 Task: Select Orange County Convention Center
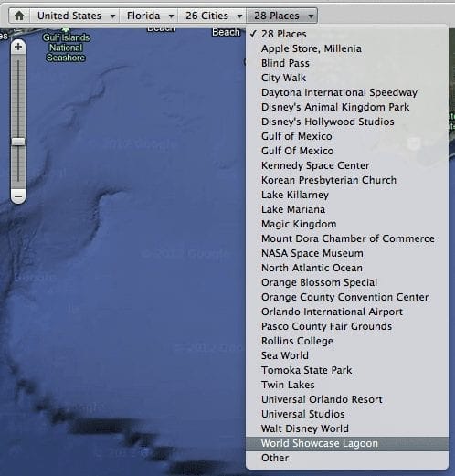click(x=347, y=297)
